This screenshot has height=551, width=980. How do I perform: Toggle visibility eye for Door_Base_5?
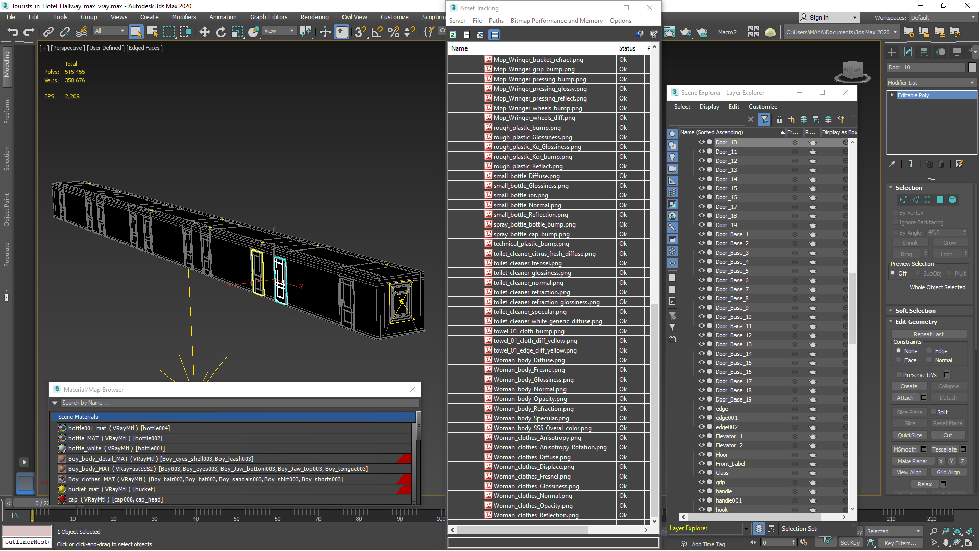[x=702, y=271]
